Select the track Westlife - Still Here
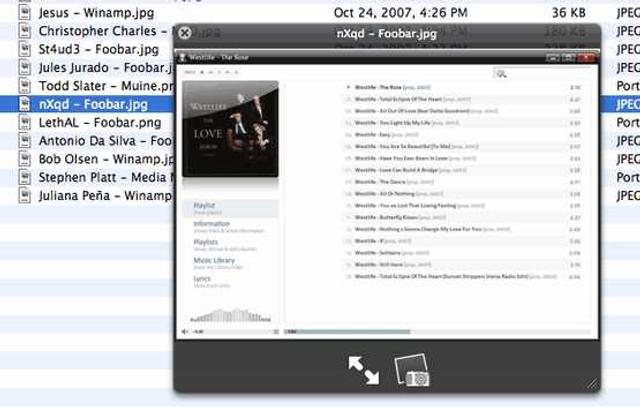The image size is (640, 408). point(463,265)
